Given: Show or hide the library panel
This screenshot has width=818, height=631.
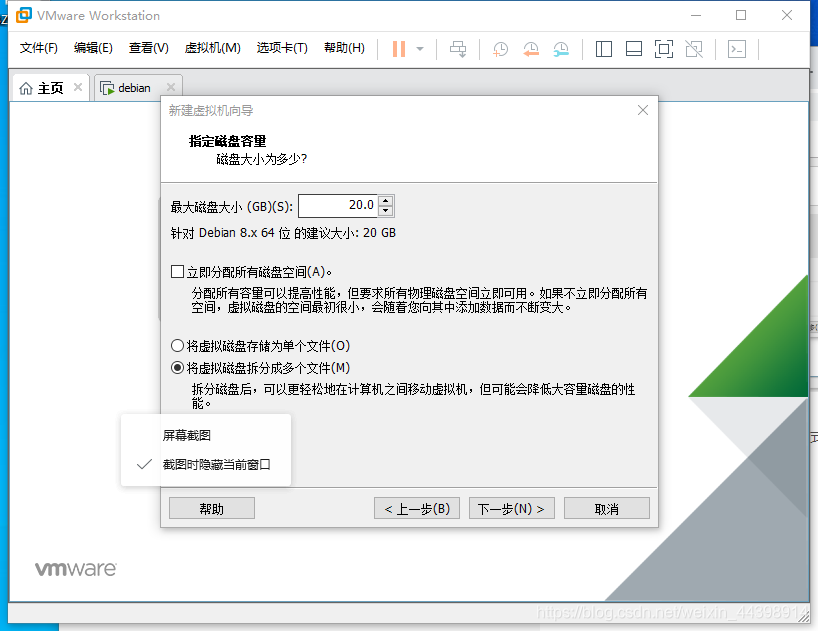Looking at the screenshot, I should (603, 48).
